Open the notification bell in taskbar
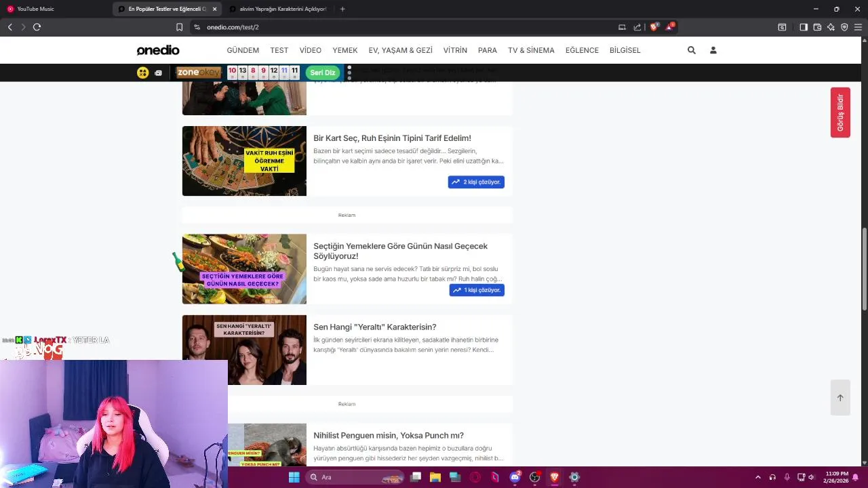This screenshot has height=488, width=868. pos(856,477)
